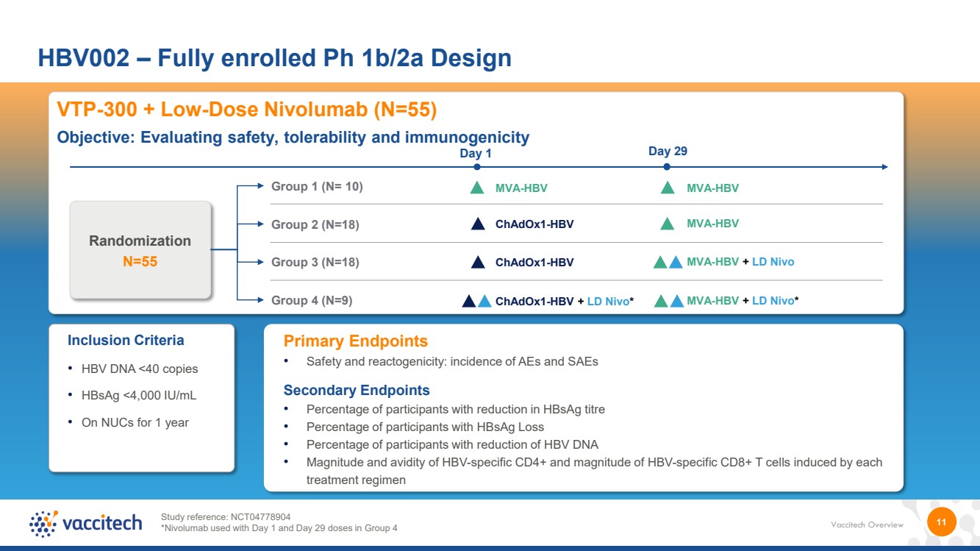Select the Group 1 (N= 10) label

317,186
